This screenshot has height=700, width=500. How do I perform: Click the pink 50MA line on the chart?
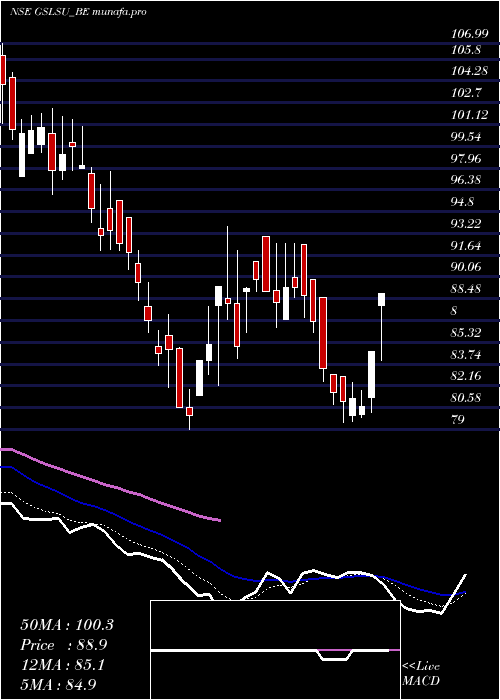112,486
